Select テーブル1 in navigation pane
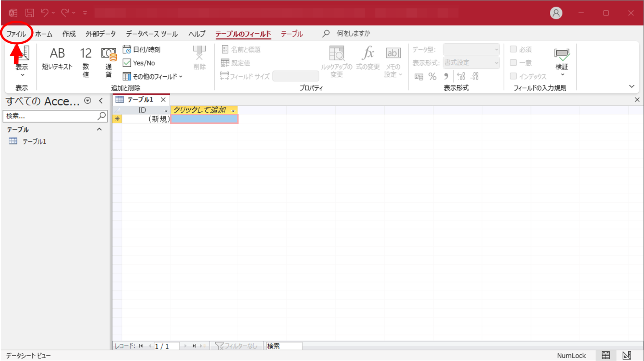Screen dimensions: 644x361 (34, 141)
